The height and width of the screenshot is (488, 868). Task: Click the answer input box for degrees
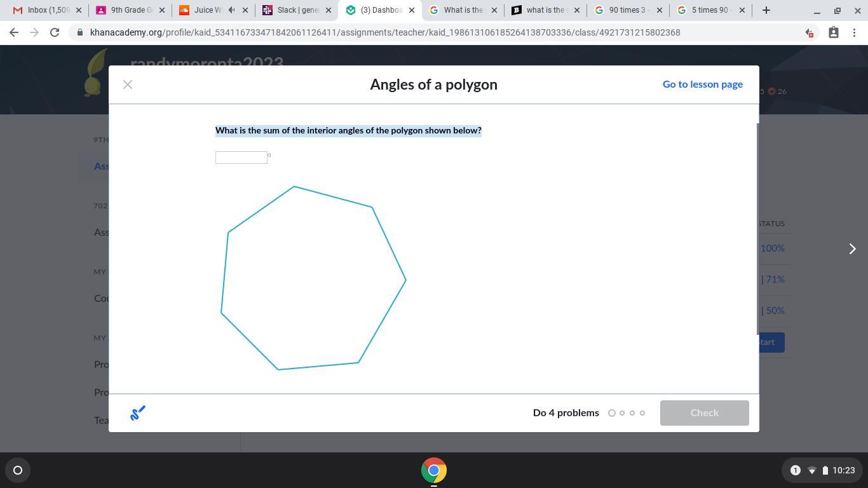(x=241, y=158)
